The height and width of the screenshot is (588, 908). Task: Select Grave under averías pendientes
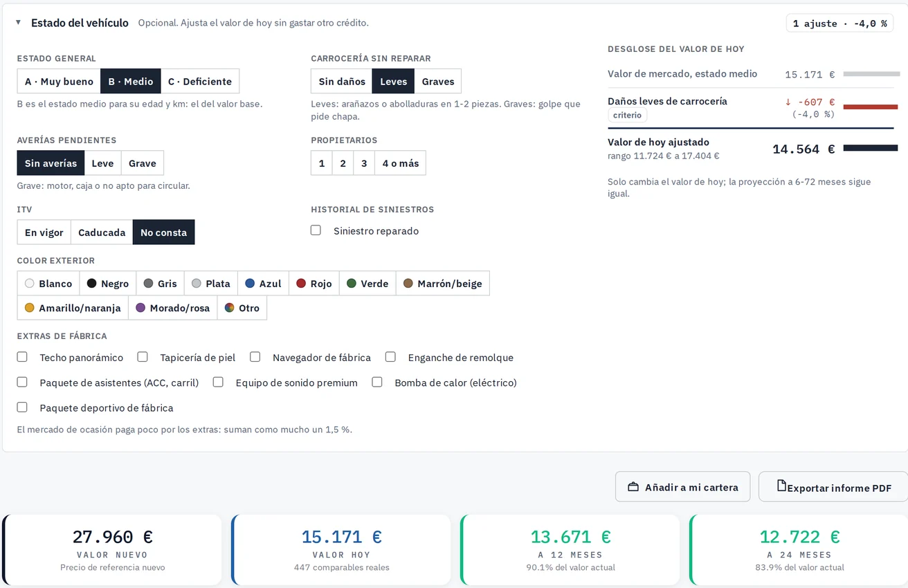pyautogui.click(x=143, y=163)
